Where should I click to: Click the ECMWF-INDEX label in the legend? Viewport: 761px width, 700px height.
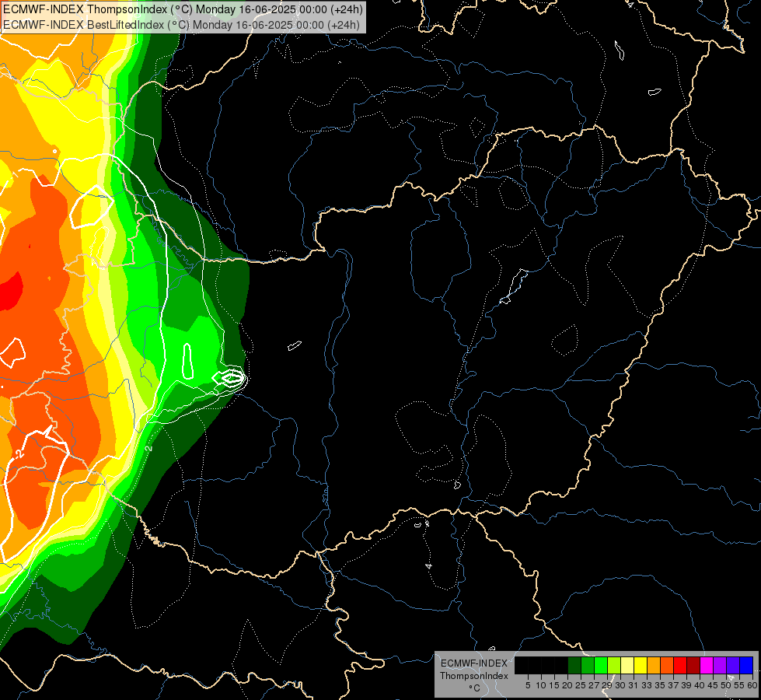474,663
